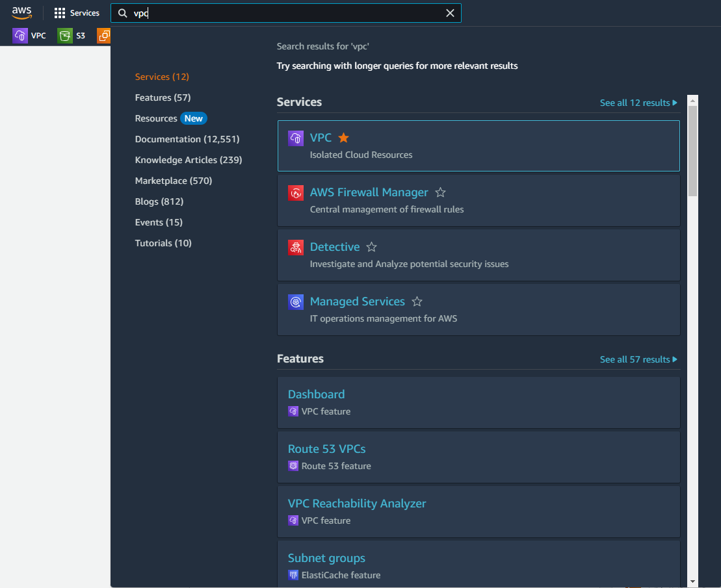This screenshot has height=588, width=721.
Task: Click the orange service icon beside S3 shortcut
Action: pos(103,35)
